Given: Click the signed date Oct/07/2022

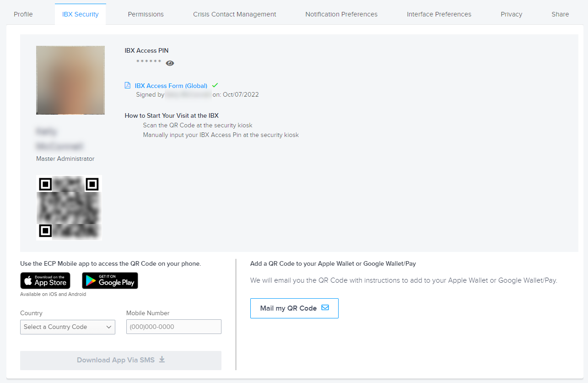Looking at the screenshot, I should (x=241, y=95).
